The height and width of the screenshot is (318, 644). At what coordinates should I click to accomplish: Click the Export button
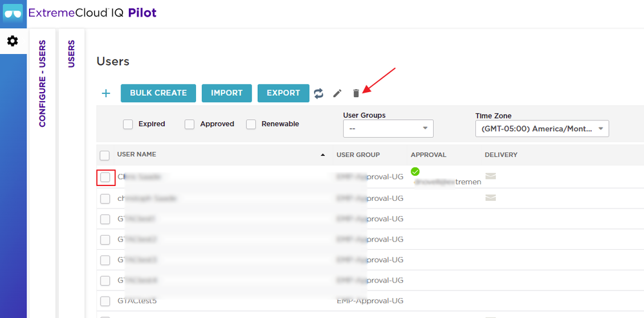(283, 93)
